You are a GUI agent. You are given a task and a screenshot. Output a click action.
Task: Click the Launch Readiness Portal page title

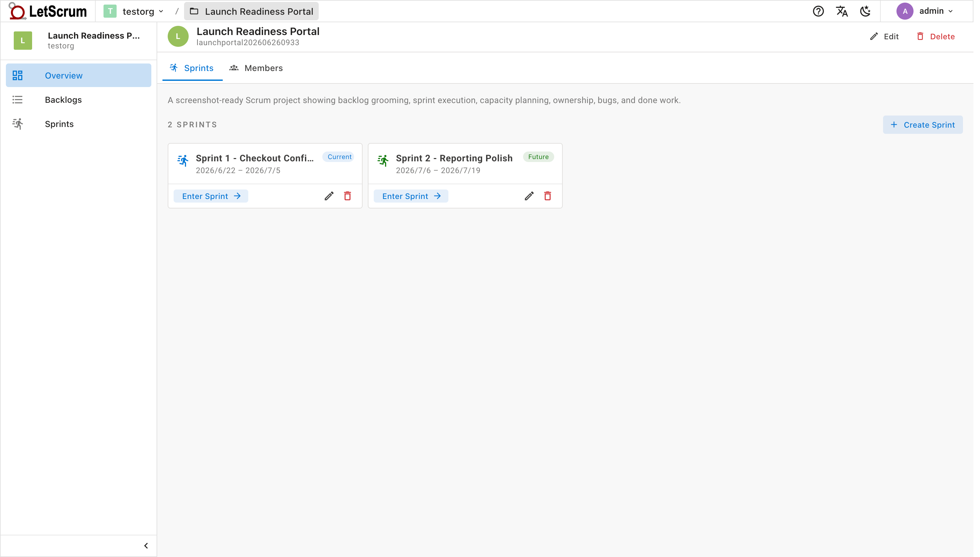tap(258, 31)
